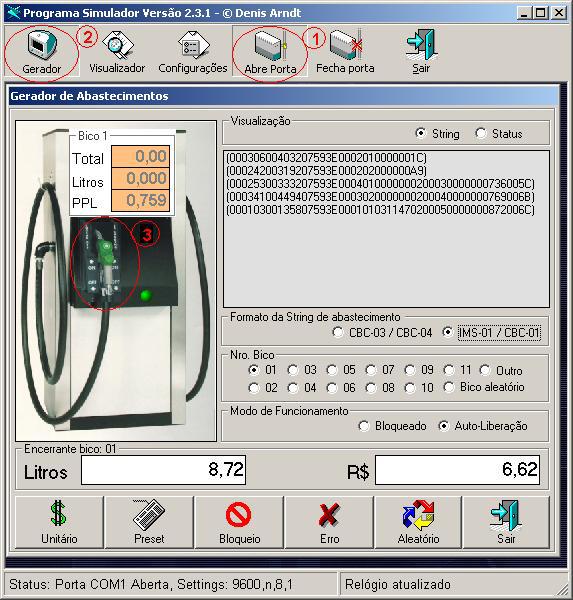Select nozzle number 05

pos(341,370)
